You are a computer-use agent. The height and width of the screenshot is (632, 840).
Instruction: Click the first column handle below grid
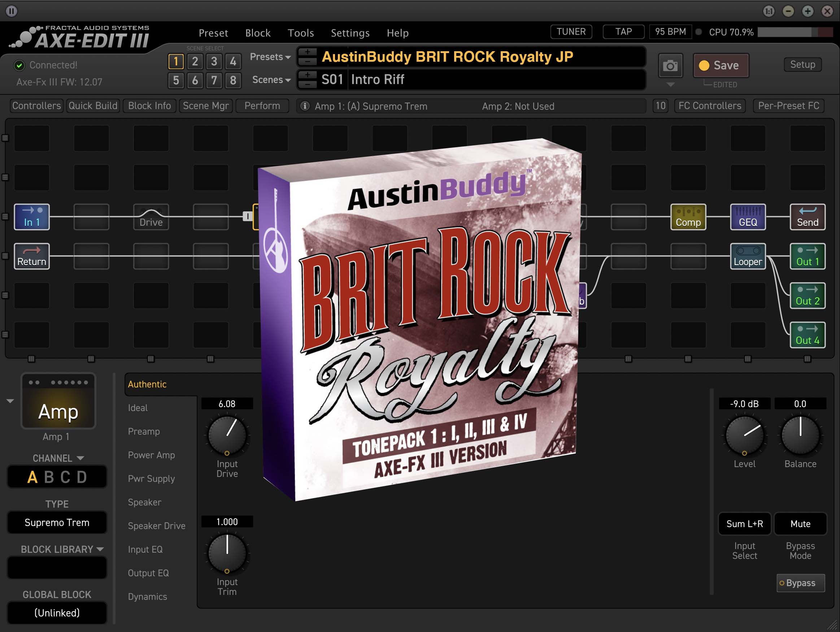point(31,359)
